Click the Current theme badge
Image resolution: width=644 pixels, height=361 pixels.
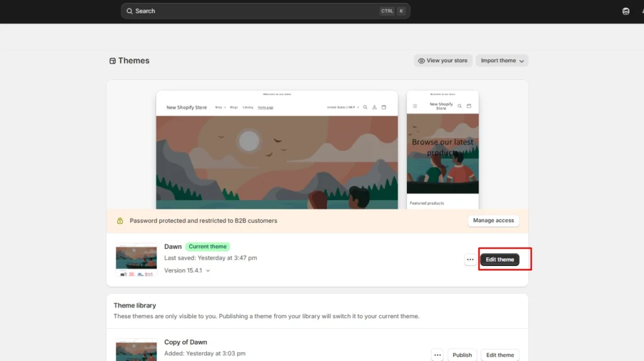point(208,247)
